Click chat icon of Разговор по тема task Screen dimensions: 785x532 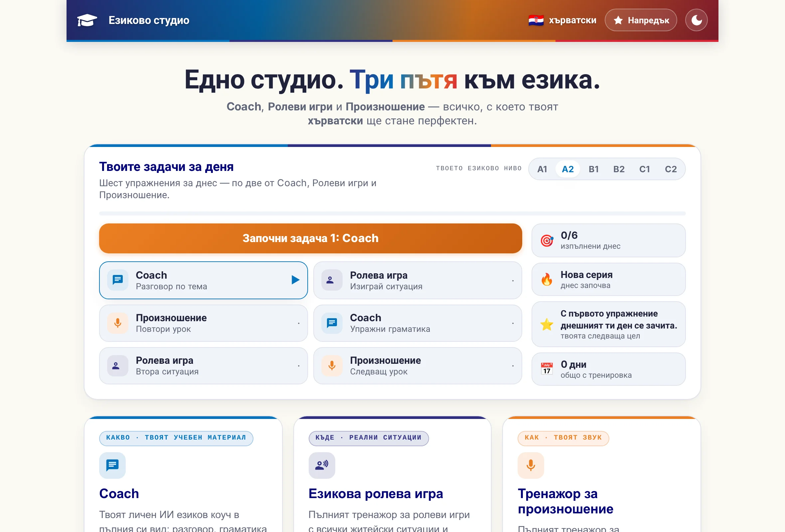click(117, 280)
